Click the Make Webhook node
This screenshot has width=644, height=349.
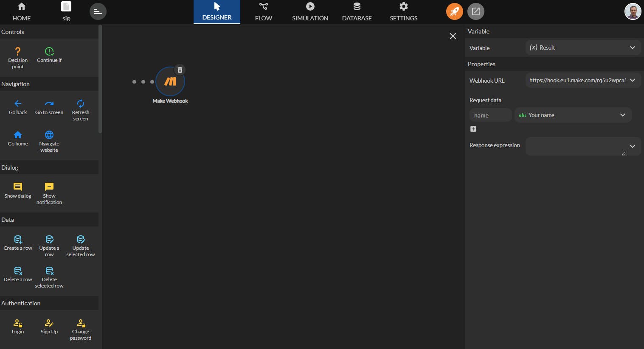[170, 81]
